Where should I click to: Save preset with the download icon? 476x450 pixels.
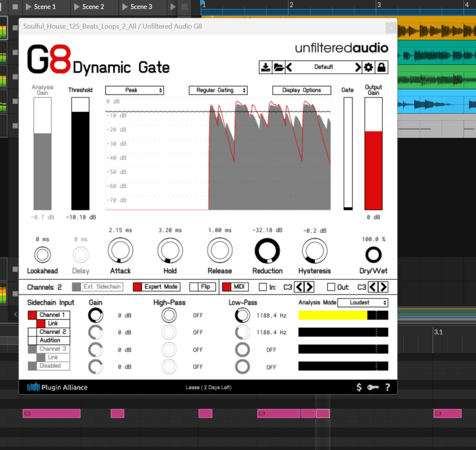pyautogui.click(x=266, y=67)
